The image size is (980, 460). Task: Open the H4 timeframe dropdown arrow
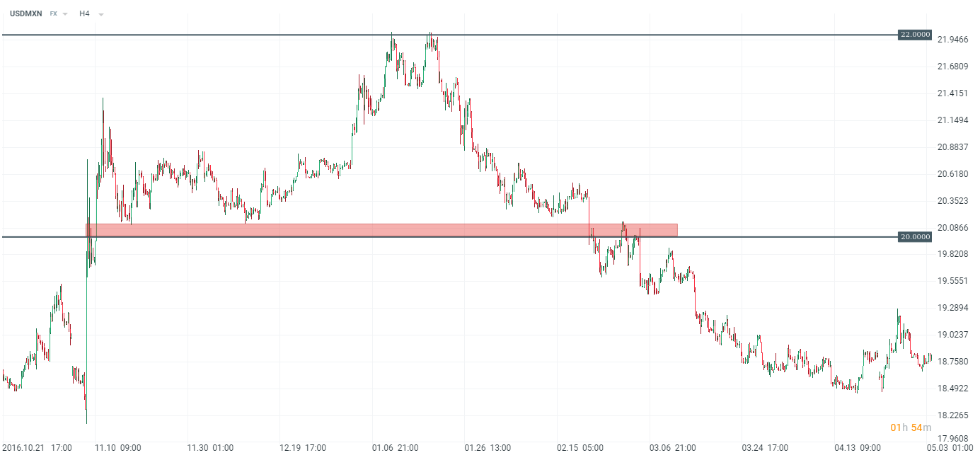click(101, 14)
